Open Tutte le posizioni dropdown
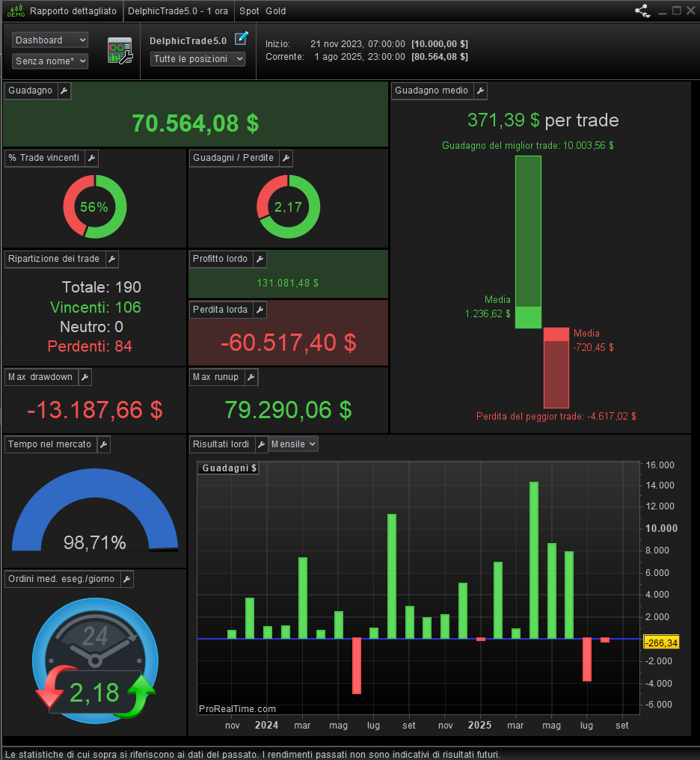Screen dimensions: 700x760 point(197,59)
